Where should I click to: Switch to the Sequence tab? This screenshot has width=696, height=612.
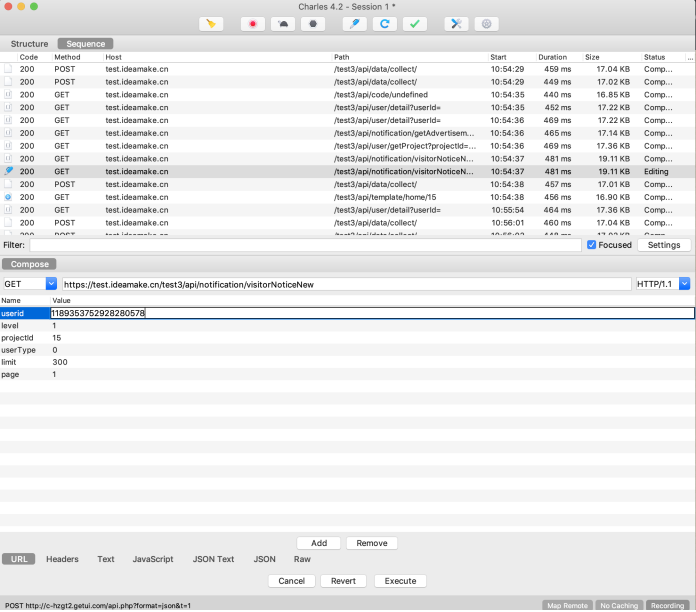coord(85,44)
